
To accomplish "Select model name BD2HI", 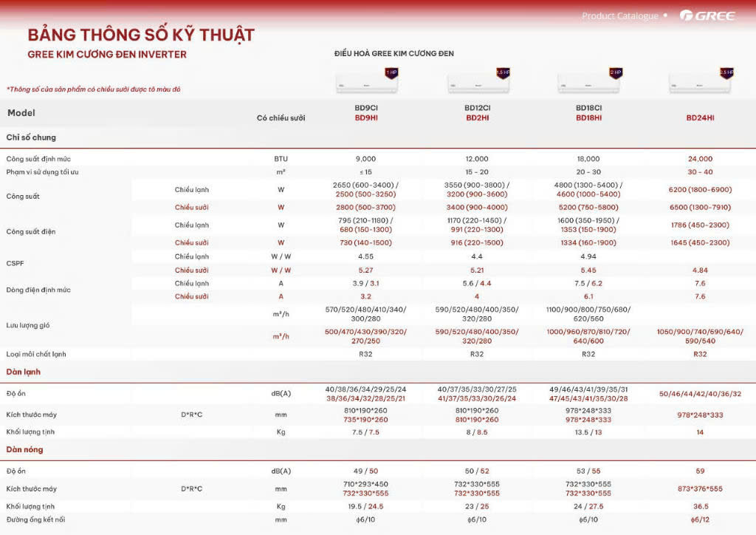I will [x=478, y=117].
